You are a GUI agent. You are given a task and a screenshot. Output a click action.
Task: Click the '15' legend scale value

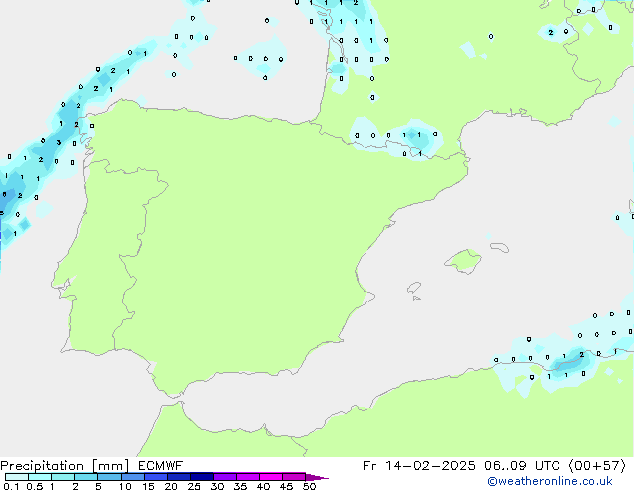click(148, 486)
